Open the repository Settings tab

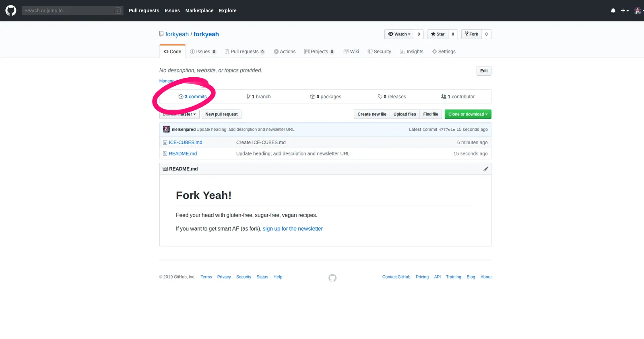[444, 52]
